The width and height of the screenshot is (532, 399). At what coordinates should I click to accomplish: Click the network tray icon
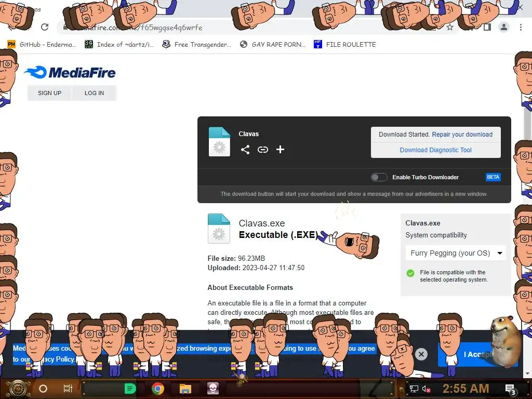tap(414, 389)
